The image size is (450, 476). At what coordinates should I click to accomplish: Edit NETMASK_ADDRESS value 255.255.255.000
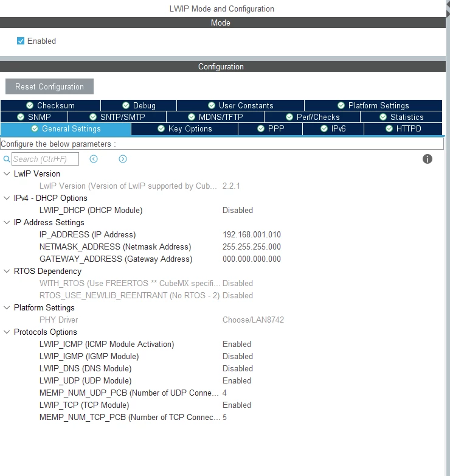252,247
